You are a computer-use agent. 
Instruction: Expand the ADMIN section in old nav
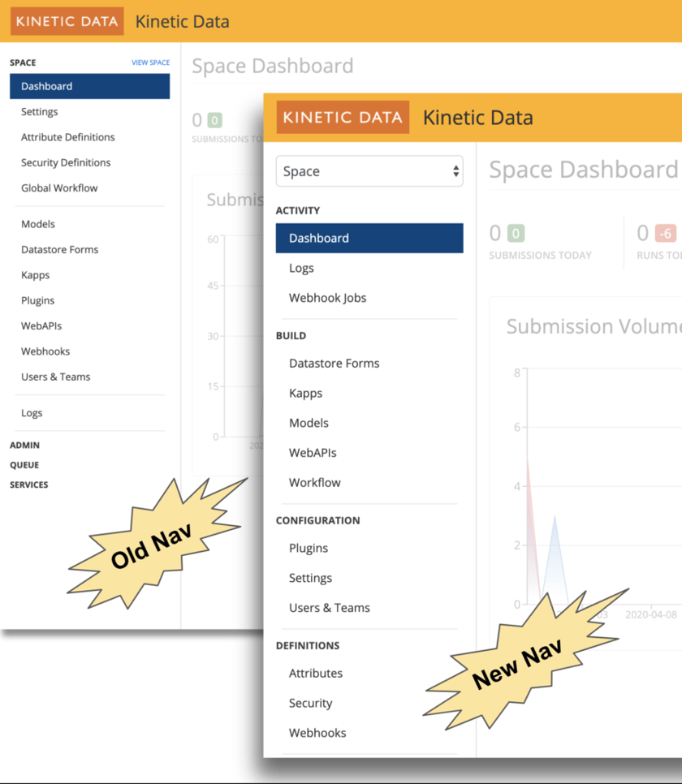coord(24,445)
